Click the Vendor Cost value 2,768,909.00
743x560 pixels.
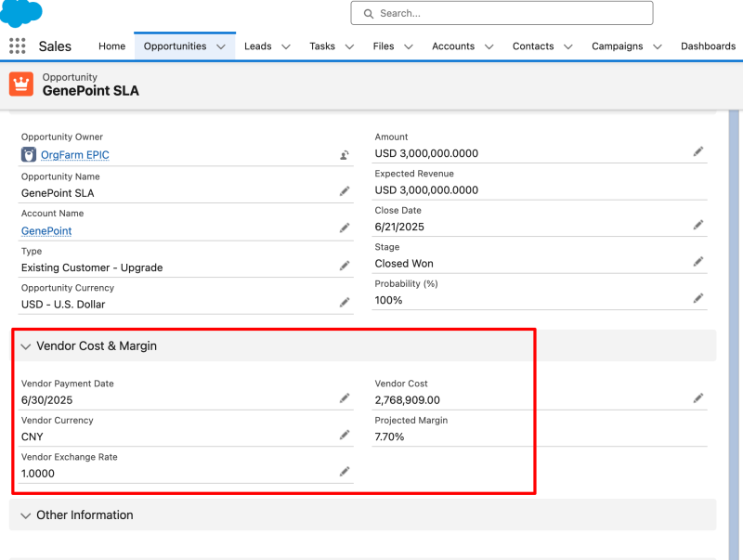[408, 400]
